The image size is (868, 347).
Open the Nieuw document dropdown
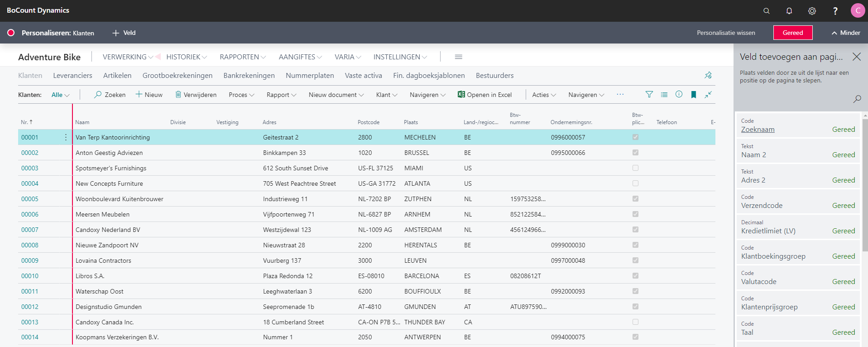(x=336, y=95)
